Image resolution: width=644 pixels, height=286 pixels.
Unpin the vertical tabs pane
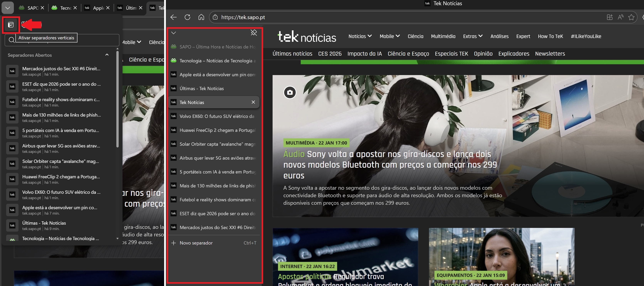click(254, 33)
